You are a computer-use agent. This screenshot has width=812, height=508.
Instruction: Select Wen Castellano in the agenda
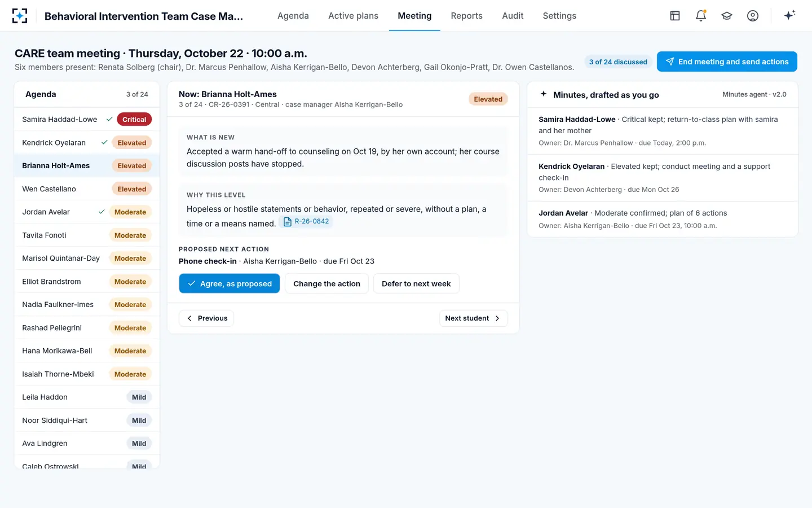(87, 189)
